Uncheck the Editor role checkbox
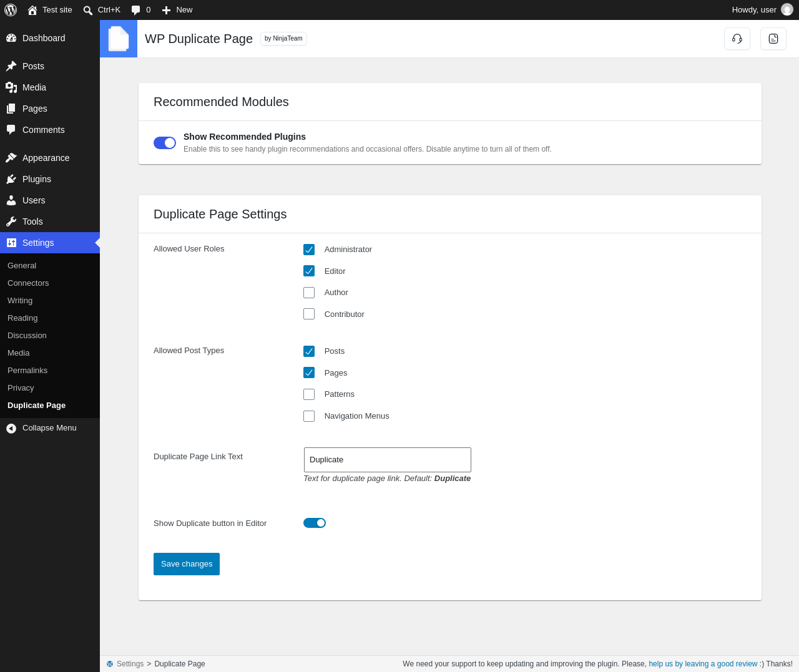 pos(309,271)
